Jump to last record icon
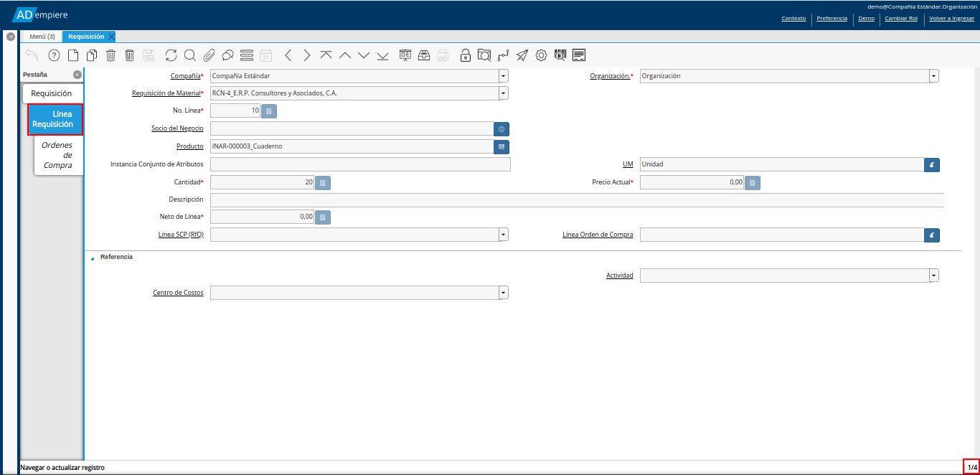This screenshot has width=980, height=475. 382,55
